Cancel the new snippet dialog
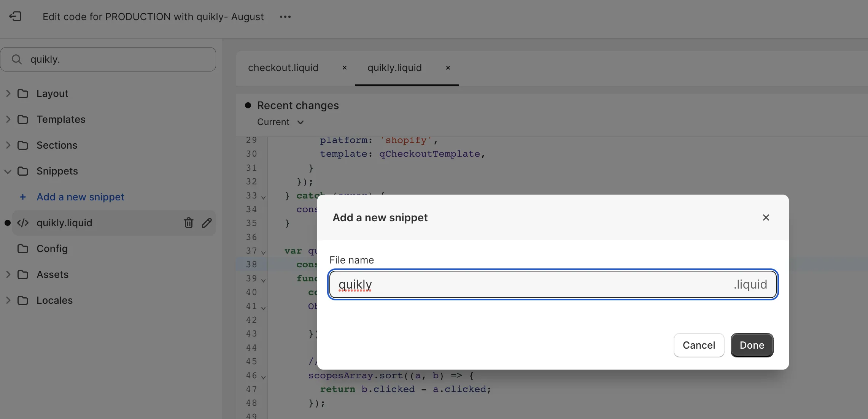The width and height of the screenshot is (868, 419). [698, 345]
